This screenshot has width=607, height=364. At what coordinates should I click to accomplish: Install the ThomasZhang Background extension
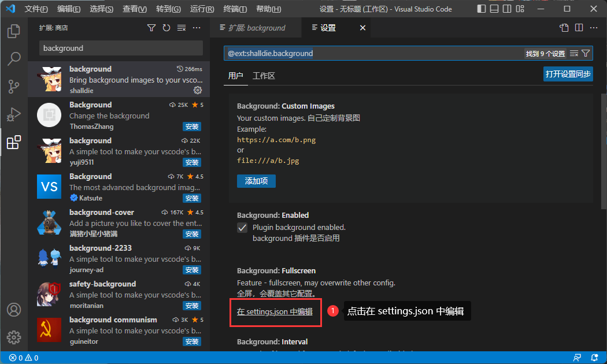tap(192, 127)
